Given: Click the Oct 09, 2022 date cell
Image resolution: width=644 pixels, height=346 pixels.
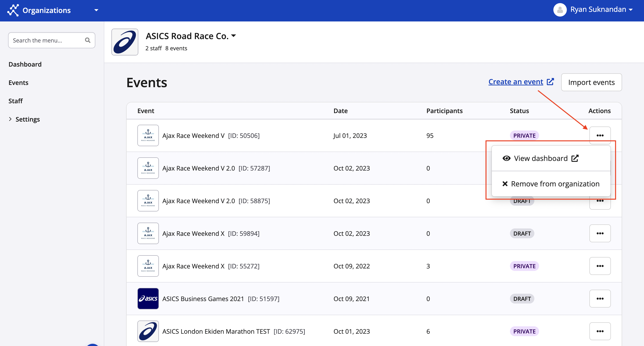Looking at the screenshot, I should 352,266.
